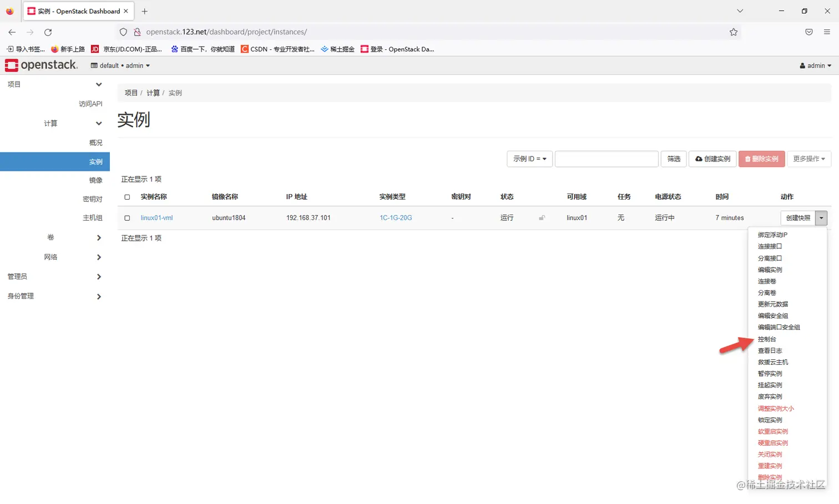Open 密钥对 in the sidebar
Image resolution: width=839 pixels, height=504 pixels.
click(x=93, y=199)
